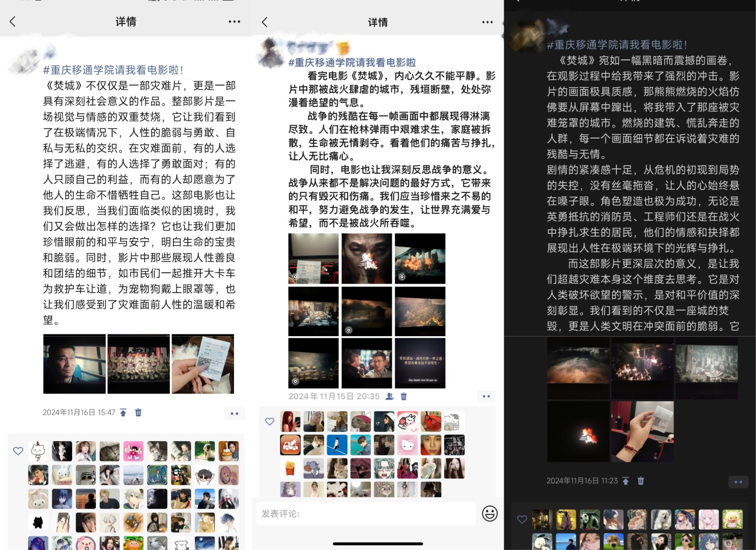Expand two-dot action button in middle post
756x550 pixels.
point(486,396)
